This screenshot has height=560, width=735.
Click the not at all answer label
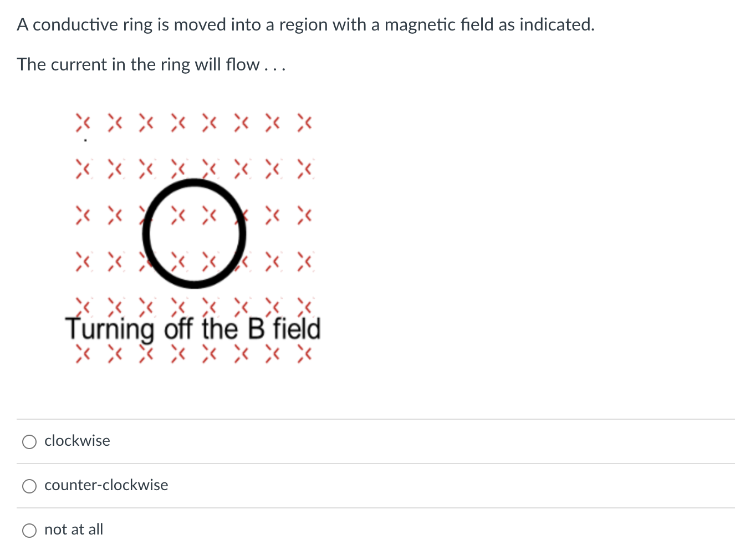click(74, 530)
